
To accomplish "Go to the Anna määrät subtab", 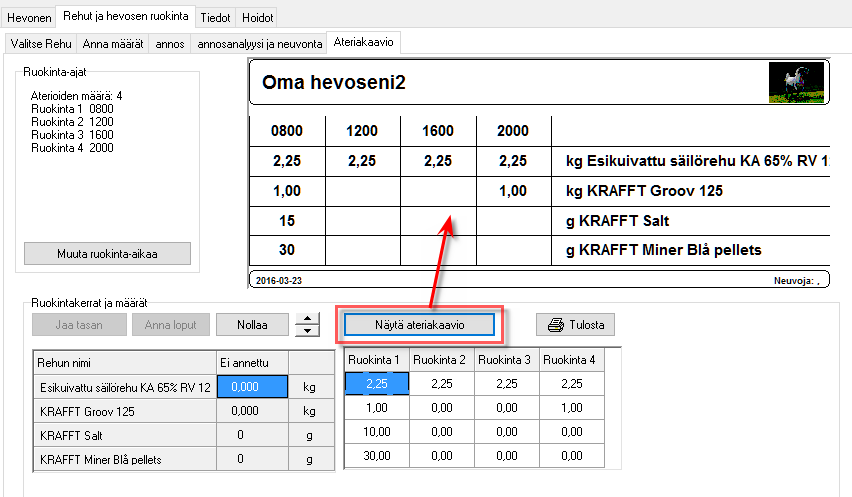I will 112,44.
